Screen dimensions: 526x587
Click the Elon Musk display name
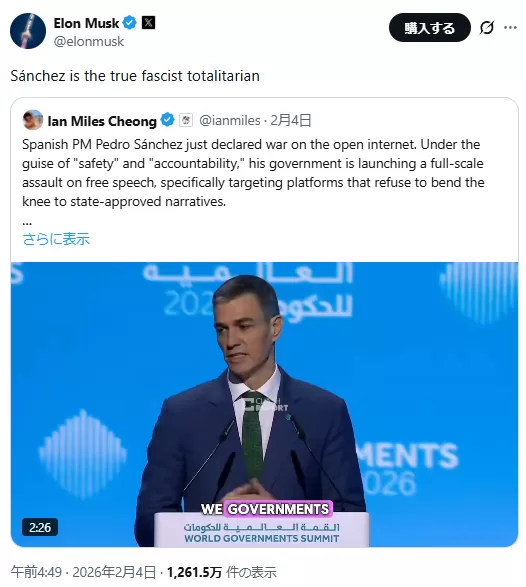86,23
